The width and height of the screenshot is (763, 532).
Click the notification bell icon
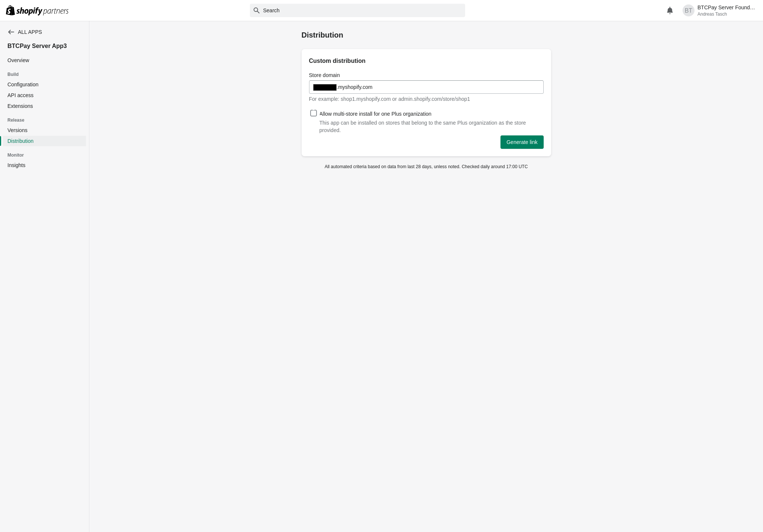coord(670,10)
